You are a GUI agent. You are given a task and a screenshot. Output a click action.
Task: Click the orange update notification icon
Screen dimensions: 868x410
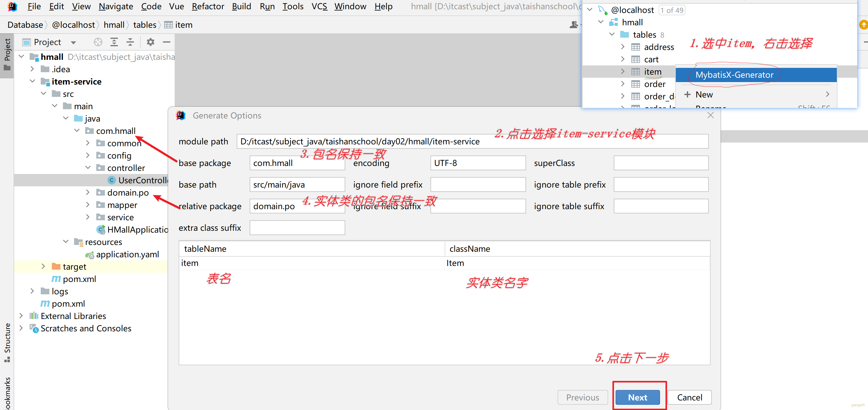click(864, 25)
